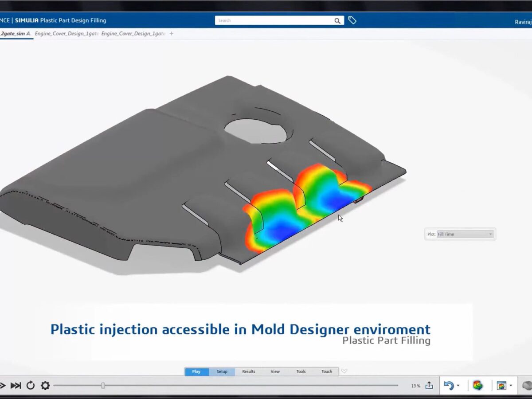This screenshot has height=399, width=532.
Task: Click the grey part shape icon
Action: click(527, 386)
